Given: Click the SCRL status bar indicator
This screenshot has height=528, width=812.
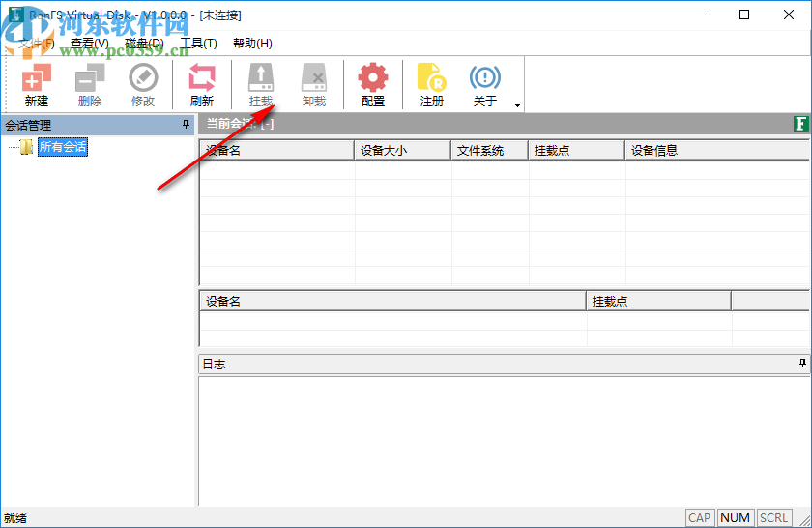Looking at the screenshot, I should [773, 517].
